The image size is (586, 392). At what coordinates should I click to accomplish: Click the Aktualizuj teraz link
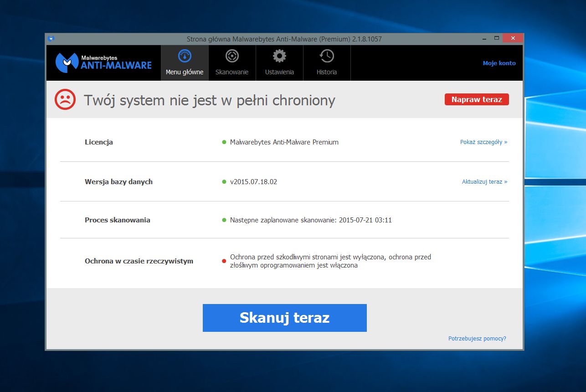tap(484, 182)
